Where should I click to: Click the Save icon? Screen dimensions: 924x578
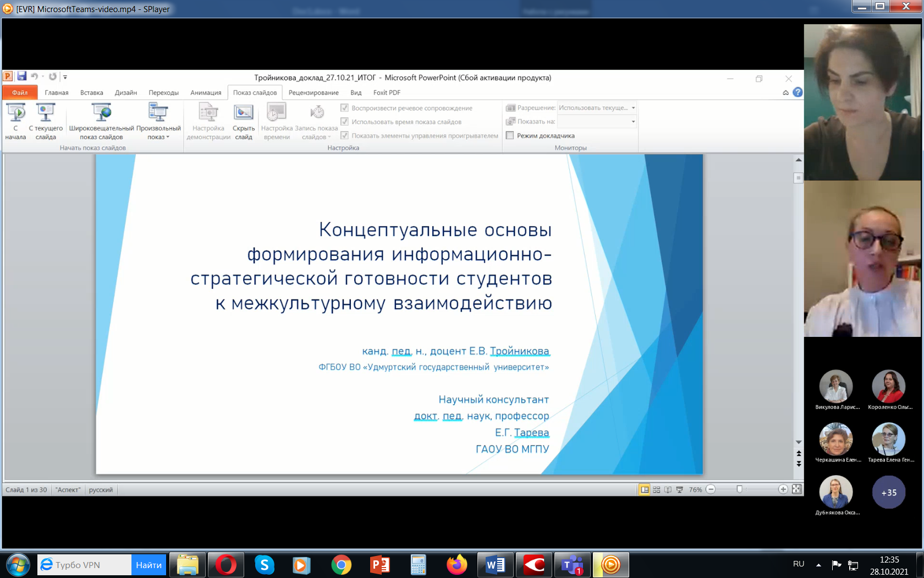pos(22,75)
